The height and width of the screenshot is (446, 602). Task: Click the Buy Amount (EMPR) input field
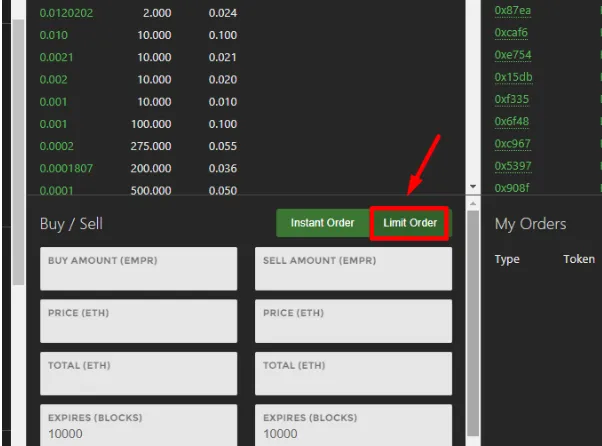point(139,269)
